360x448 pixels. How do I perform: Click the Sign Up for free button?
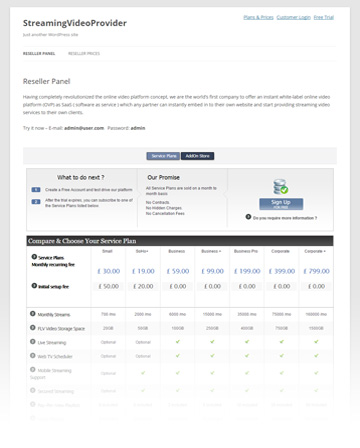pyautogui.click(x=281, y=204)
